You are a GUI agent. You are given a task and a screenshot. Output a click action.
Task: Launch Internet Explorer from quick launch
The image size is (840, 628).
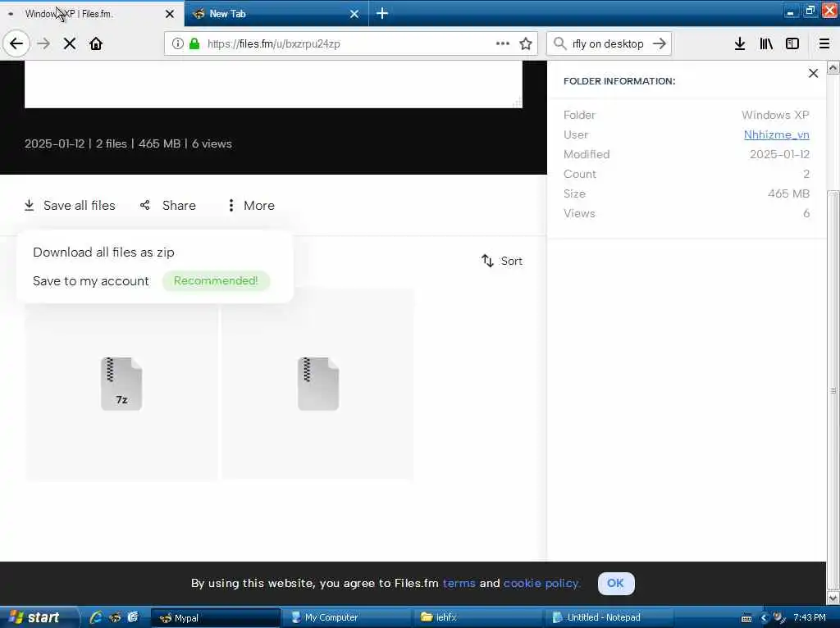click(x=97, y=617)
